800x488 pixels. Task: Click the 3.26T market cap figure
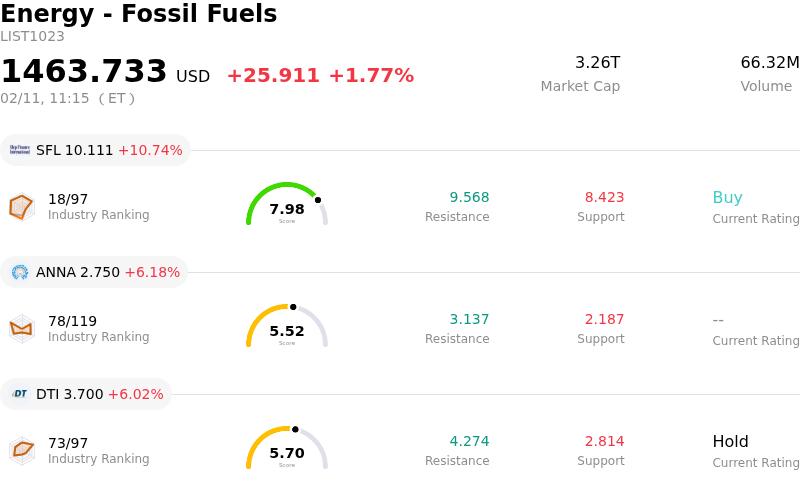(x=597, y=63)
